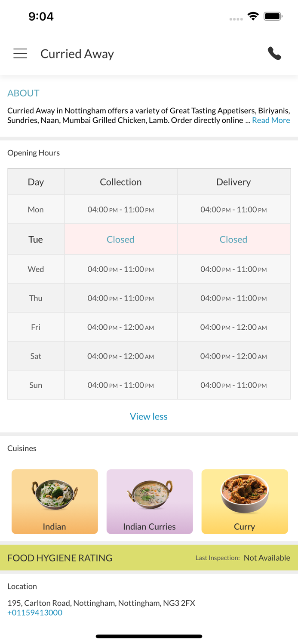The height and width of the screenshot is (644, 298).
Task: Tap the home indicator bar
Action: [149, 636]
